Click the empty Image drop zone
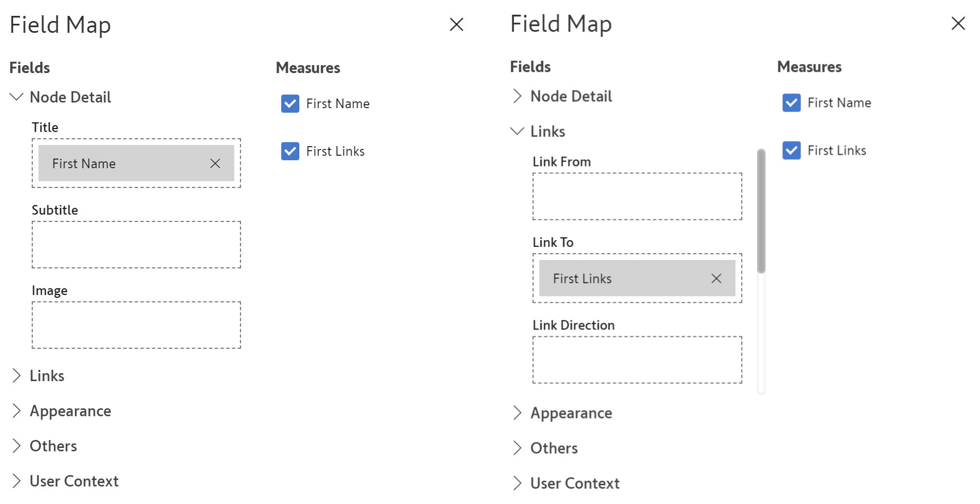 [x=136, y=325]
